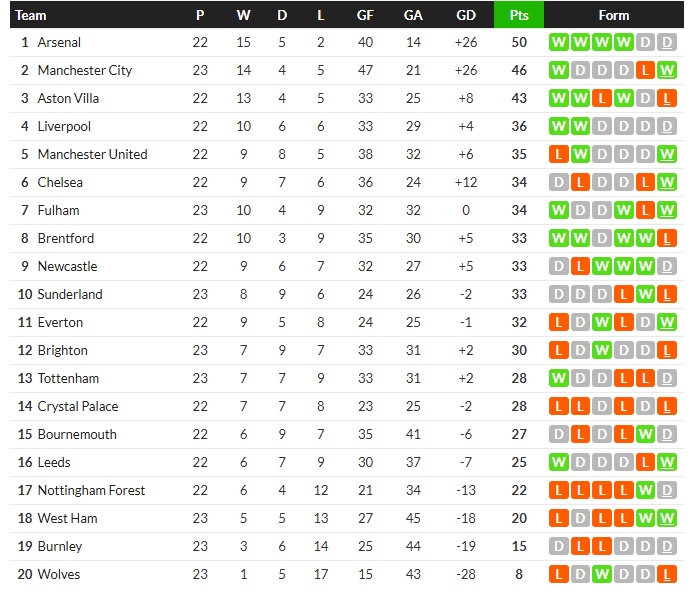Click Arsenal's 50 points value

pos(519,43)
